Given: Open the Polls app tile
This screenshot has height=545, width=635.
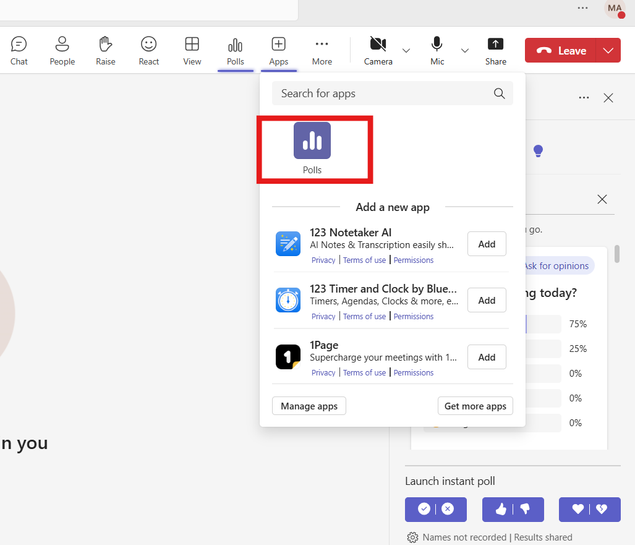Looking at the screenshot, I should pos(312,149).
